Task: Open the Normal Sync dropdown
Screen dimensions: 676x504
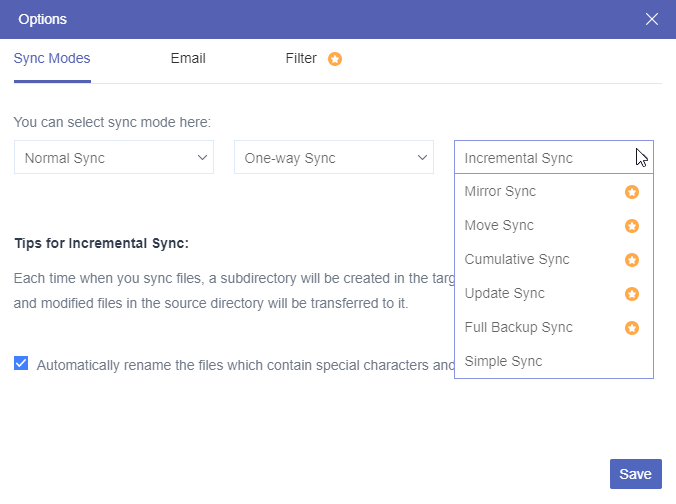Action: tap(113, 158)
